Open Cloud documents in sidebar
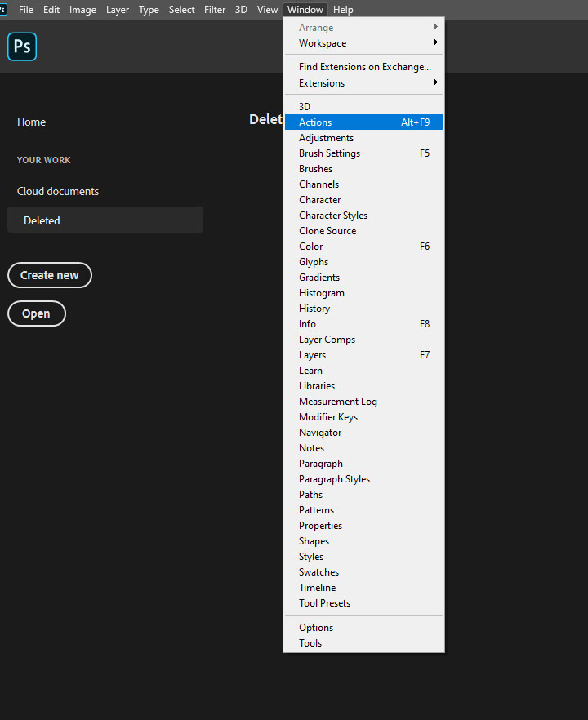This screenshot has width=588, height=720. tap(58, 191)
